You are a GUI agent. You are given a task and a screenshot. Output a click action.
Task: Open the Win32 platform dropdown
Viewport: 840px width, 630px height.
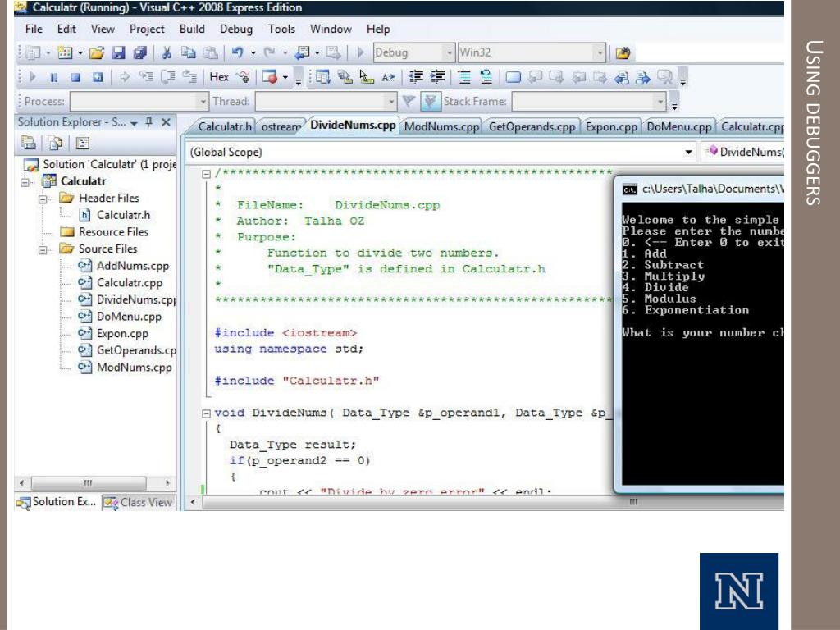pos(532,52)
